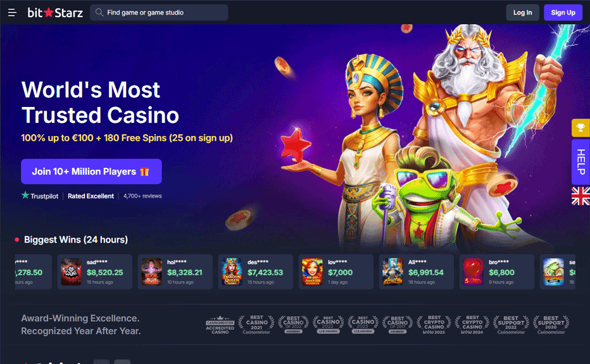Select Dragon Queen game thumbnail
Viewport: 590px width, 364px height.
click(x=232, y=272)
